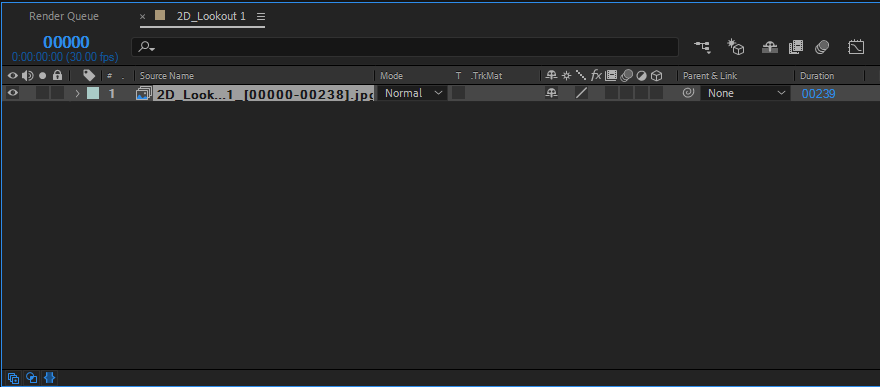Click the Shy switch column header icon

(552, 75)
